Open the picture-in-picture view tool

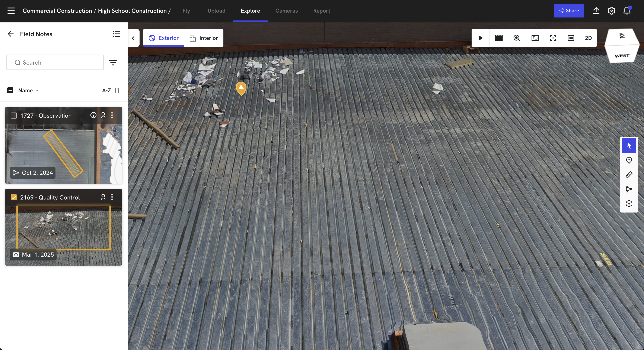point(535,38)
